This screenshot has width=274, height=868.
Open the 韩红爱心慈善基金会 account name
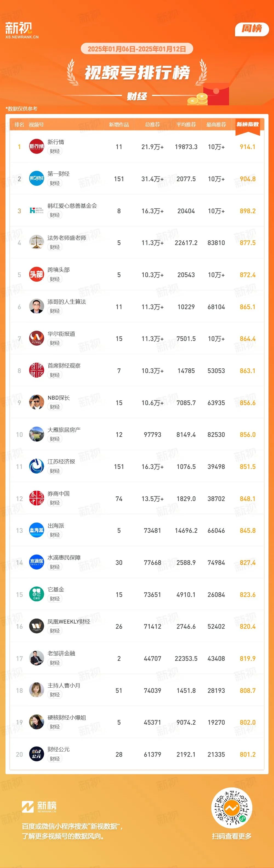(x=72, y=206)
